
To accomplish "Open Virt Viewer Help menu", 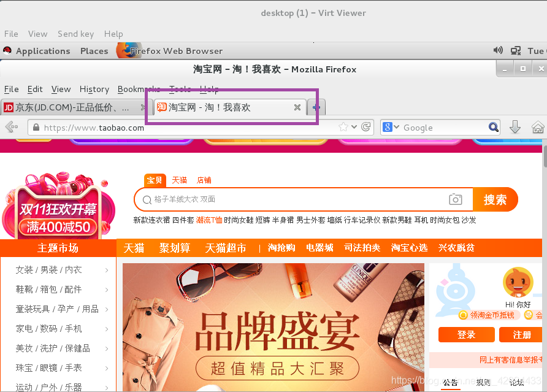I will 113,34.
